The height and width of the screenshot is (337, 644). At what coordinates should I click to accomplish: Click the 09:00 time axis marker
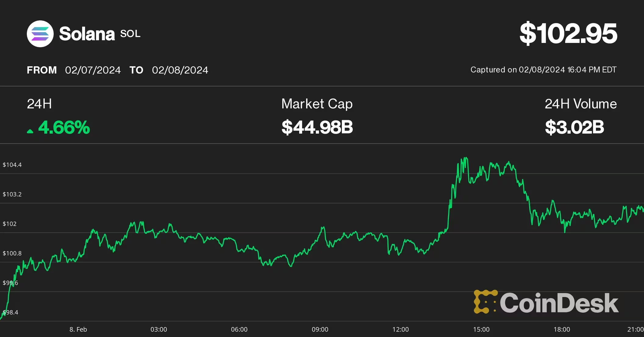(x=320, y=329)
